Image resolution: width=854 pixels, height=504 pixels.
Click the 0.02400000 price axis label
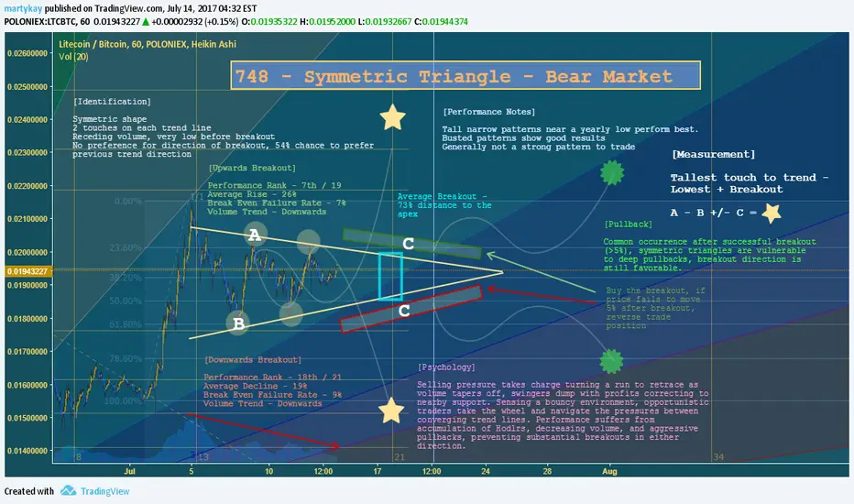(27, 120)
